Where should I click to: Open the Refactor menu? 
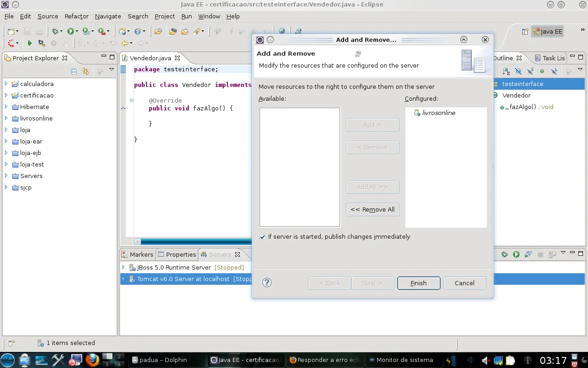pos(76,16)
